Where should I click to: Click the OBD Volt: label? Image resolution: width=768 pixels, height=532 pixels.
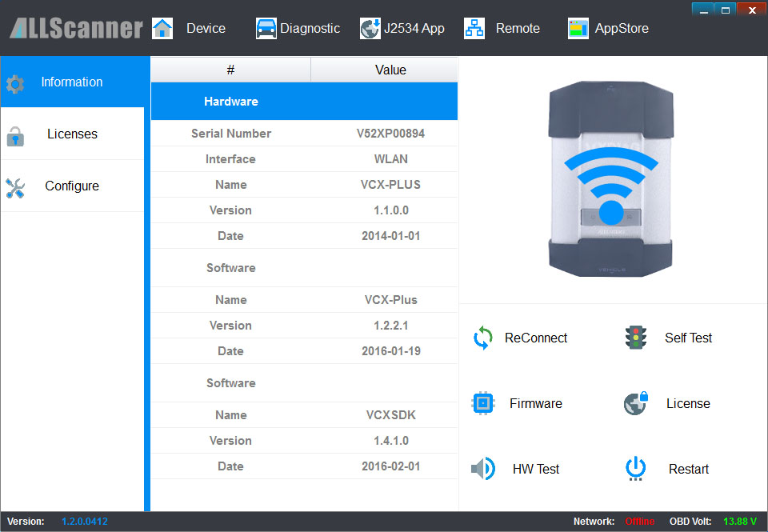click(690, 522)
